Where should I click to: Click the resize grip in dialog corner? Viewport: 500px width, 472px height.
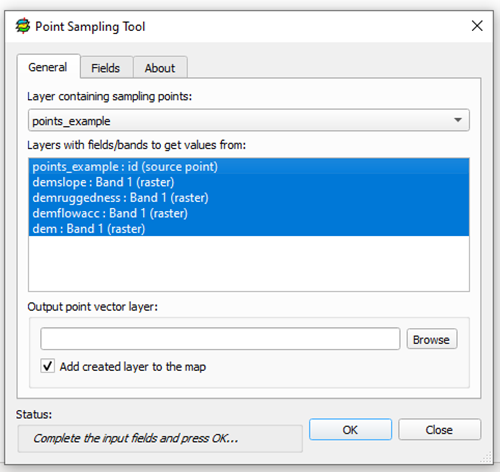pos(486,457)
